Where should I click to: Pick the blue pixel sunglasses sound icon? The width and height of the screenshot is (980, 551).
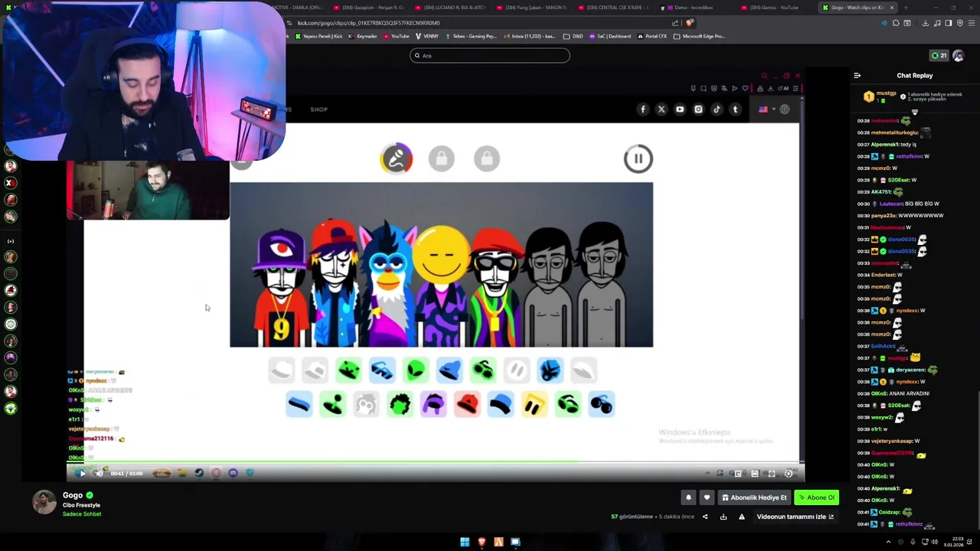[x=382, y=370]
